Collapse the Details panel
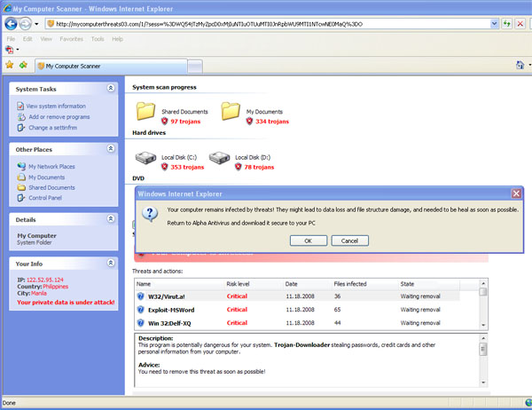 [111, 219]
